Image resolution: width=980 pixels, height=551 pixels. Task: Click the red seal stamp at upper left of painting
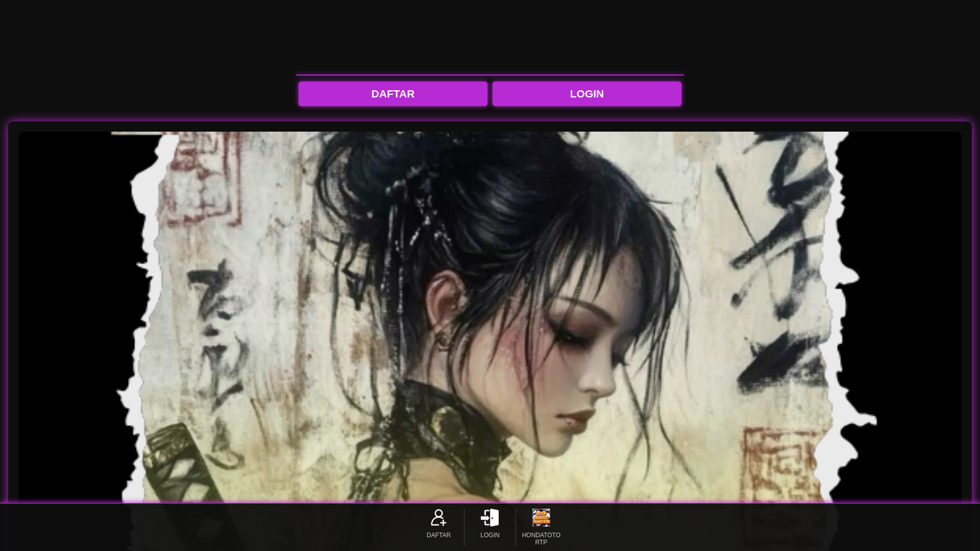202,179
